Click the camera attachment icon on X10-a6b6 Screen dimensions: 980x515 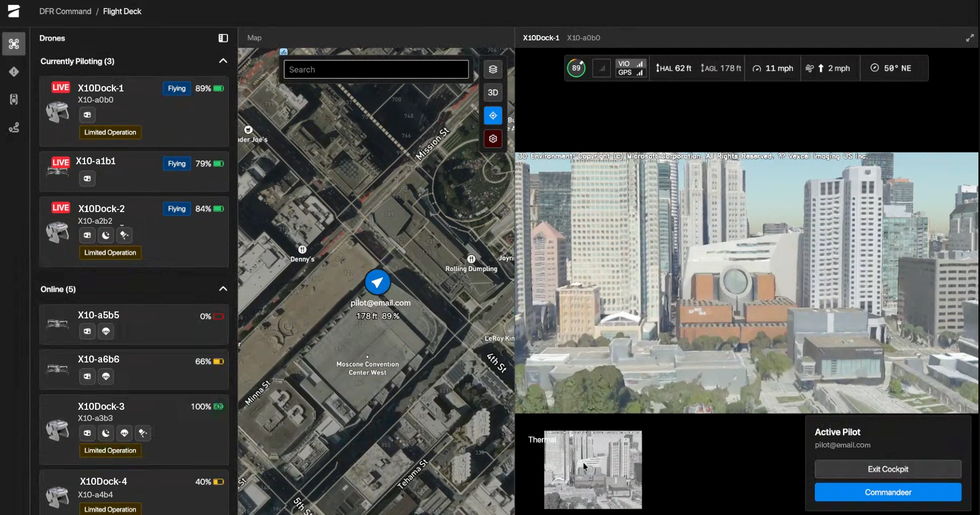click(87, 376)
